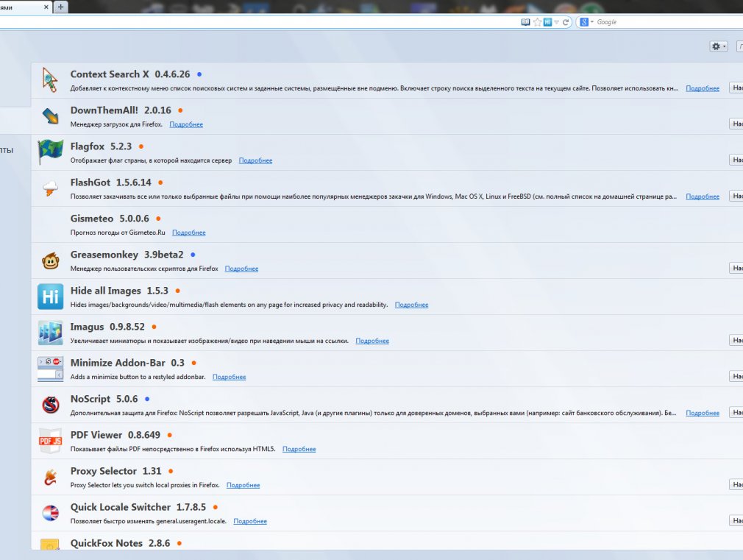The height and width of the screenshot is (560, 743).
Task: Select the FlashGot add-on icon
Action: click(50, 188)
